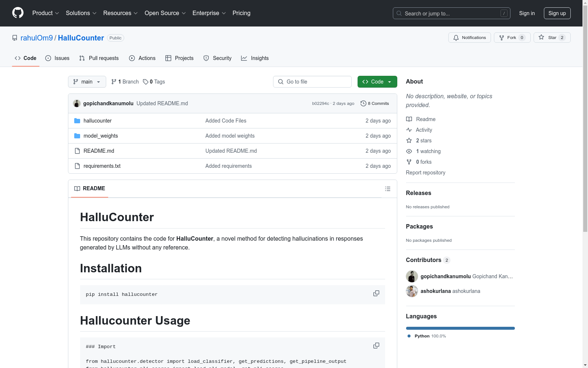Image resolution: width=588 pixels, height=368 pixels.
Task: Click the tag icon beside Tags
Action: (146, 82)
